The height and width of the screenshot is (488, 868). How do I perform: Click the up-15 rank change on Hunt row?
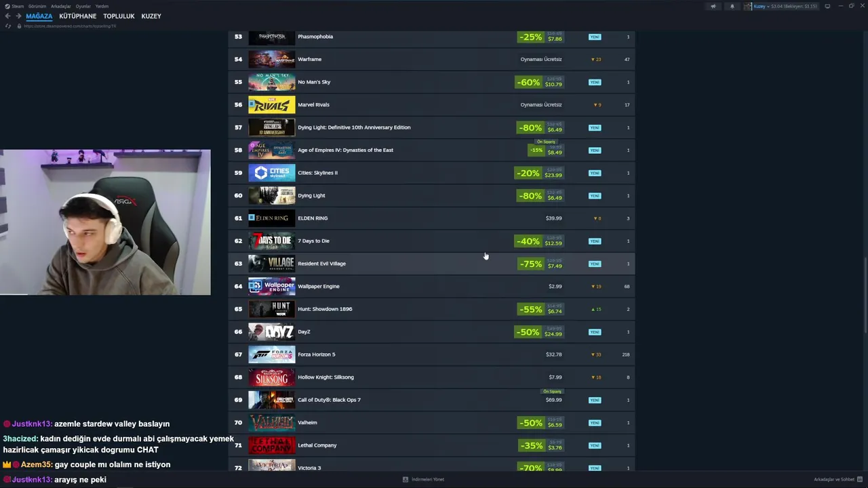click(596, 309)
